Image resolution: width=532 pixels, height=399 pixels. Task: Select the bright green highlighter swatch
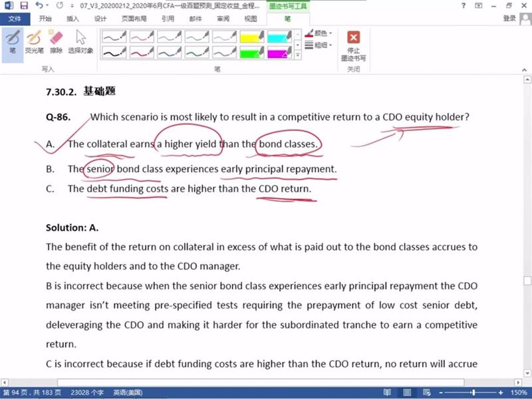(x=252, y=53)
